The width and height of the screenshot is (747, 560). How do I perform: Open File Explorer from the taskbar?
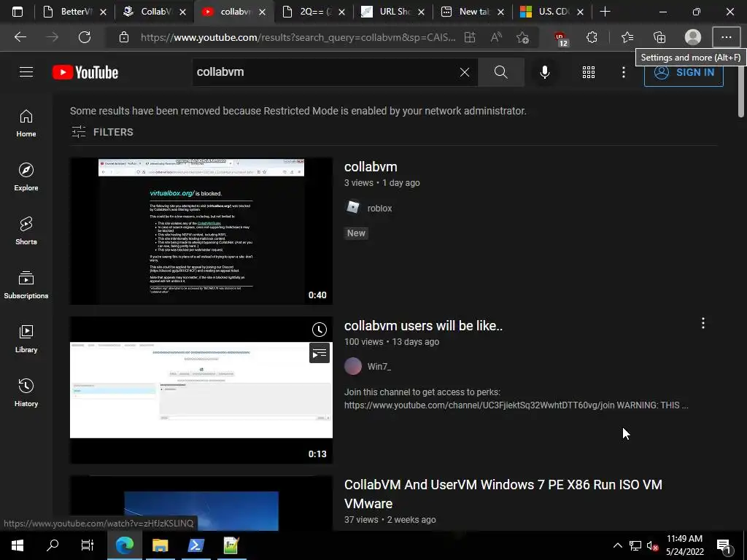tap(160, 545)
